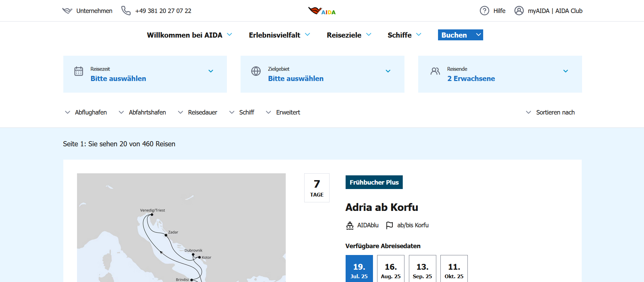Click the ship icon beside AIDAblu

click(x=350, y=226)
